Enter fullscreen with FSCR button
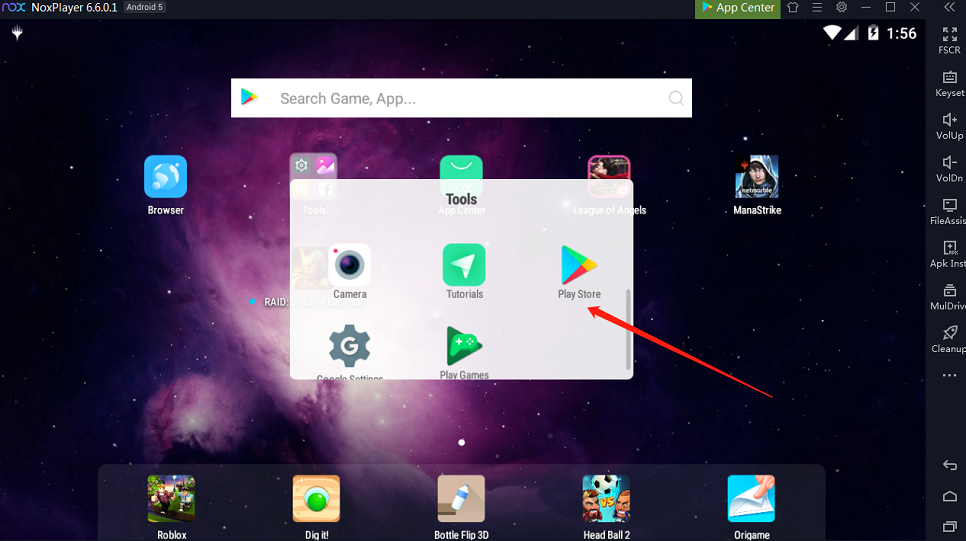This screenshot has height=541, width=966. point(949,40)
